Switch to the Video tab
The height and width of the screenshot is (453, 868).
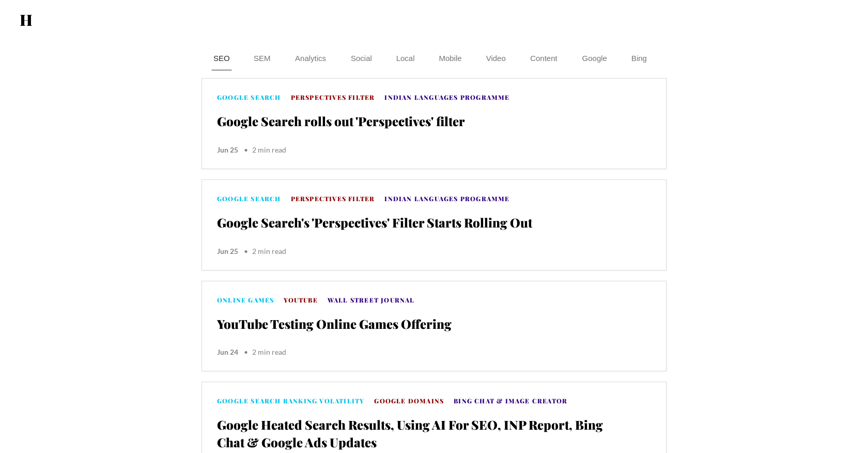496,58
